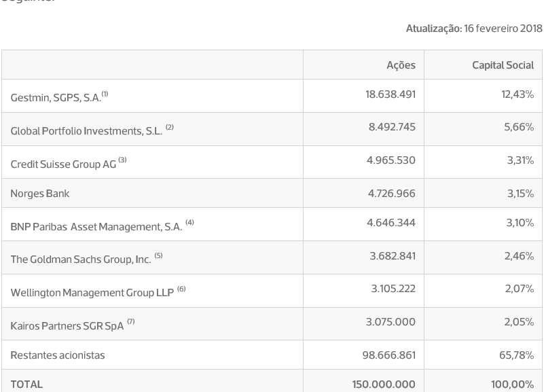This screenshot has width=546, height=392.
Task: Select share count 3.682.841
Action: [393, 256]
